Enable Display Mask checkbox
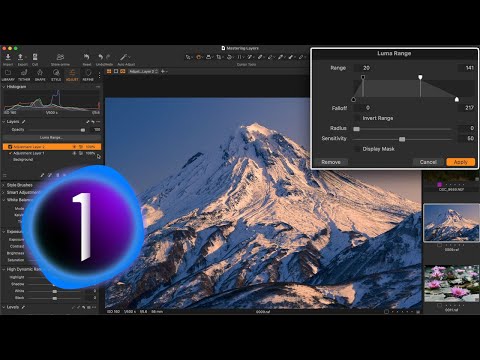Image resolution: width=480 pixels, height=360 pixels. click(x=357, y=149)
